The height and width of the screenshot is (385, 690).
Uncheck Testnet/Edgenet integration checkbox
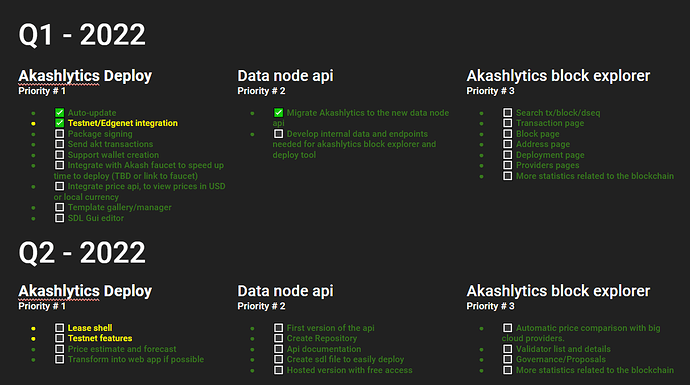tap(59, 123)
